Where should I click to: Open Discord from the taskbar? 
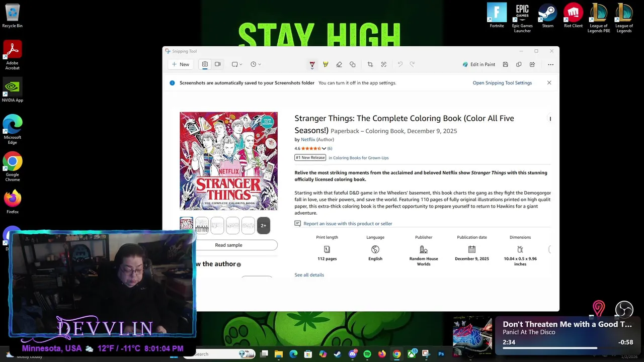[352, 354]
